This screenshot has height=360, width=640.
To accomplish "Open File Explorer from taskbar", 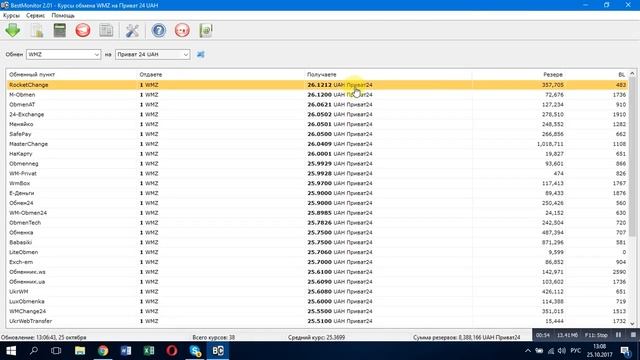I will click(80, 351).
